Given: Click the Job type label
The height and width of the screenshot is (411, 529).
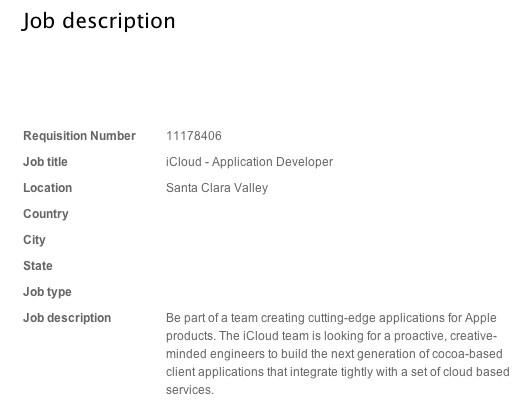Looking at the screenshot, I should pyautogui.click(x=47, y=292).
